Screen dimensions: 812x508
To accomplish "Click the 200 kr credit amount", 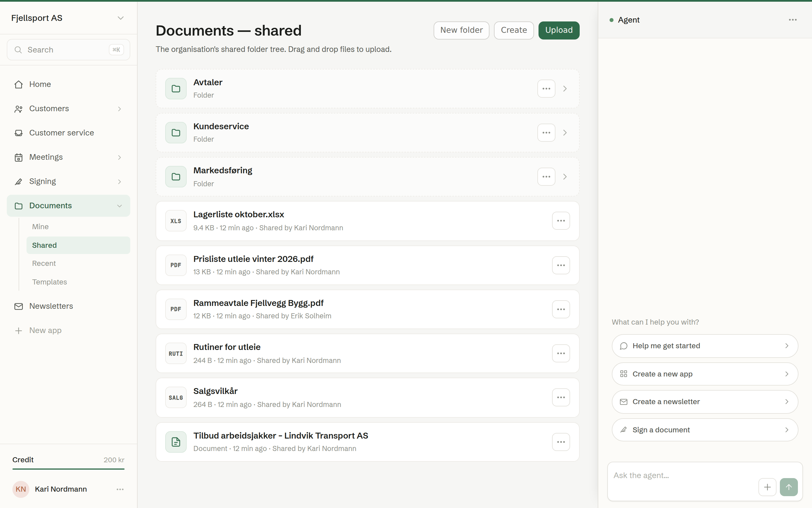I will click(x=114, y=460).
